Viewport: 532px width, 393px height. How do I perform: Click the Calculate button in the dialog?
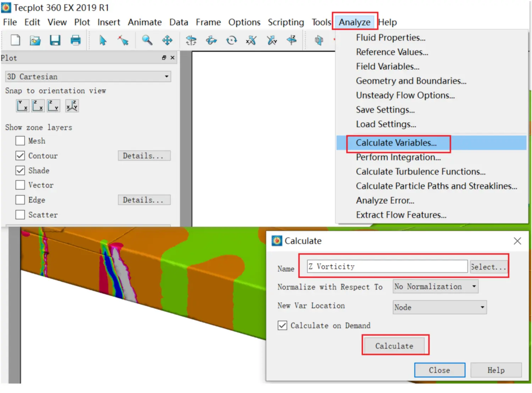pos(394,346)
